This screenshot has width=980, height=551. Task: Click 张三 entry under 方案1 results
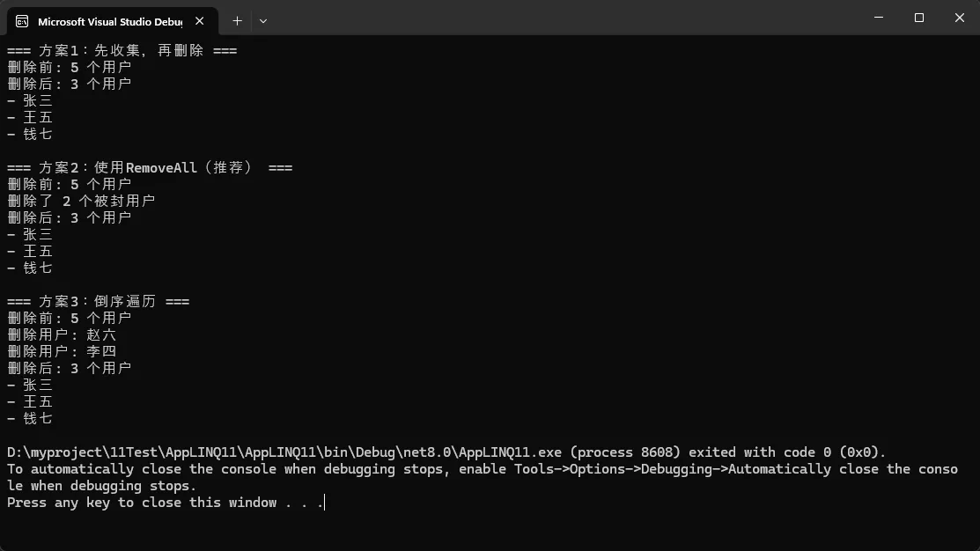[x=37, y=101]
